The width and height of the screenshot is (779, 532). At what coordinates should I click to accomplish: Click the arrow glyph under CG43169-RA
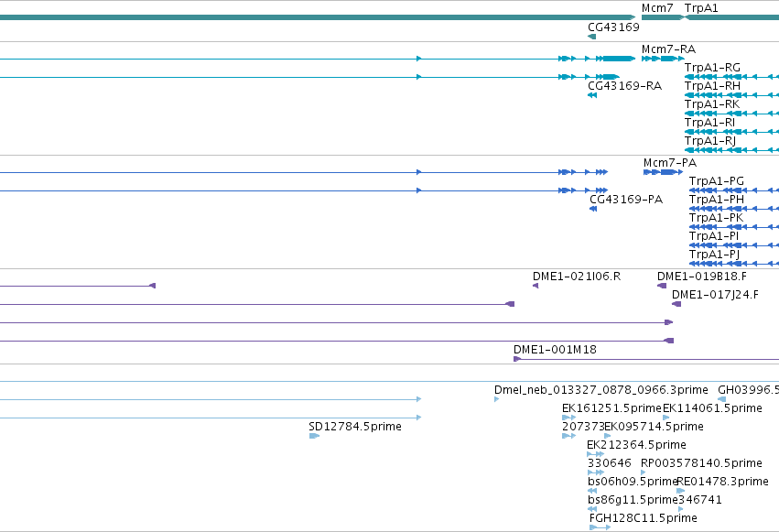point(591,95)
